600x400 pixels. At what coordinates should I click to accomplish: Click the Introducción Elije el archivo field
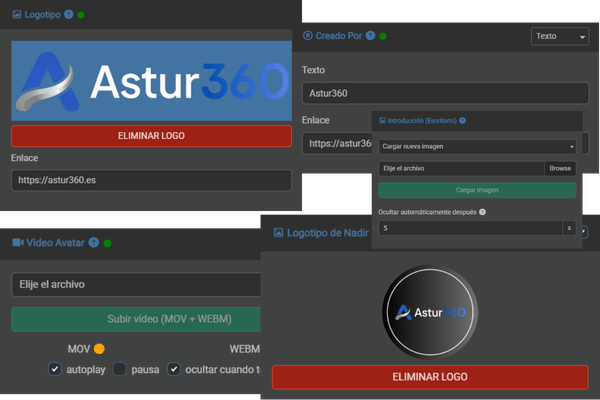[x=461, y=168]
